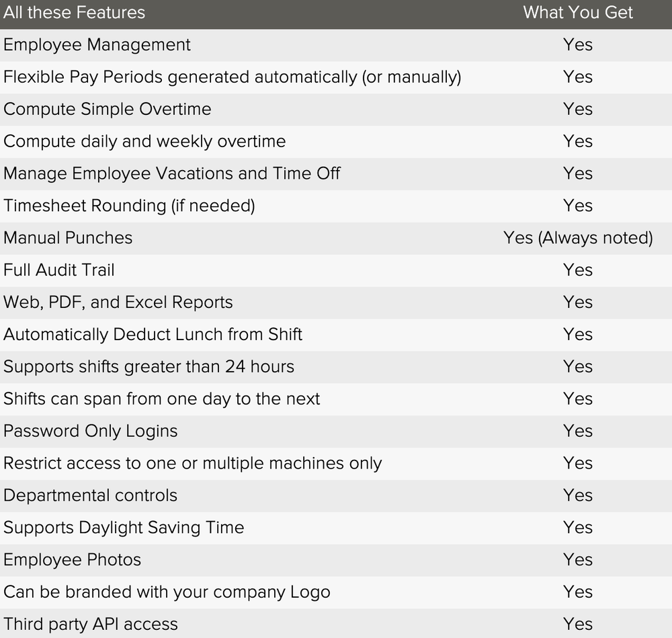Screen dimensions: 672x638
Task: Click the Restrict access to machines row
Action: 336,463
